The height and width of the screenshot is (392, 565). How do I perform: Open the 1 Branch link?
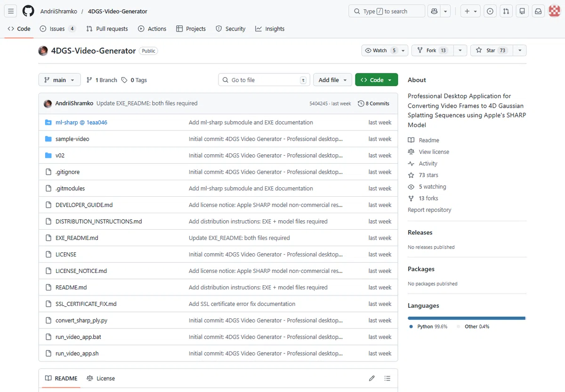[x=102, y=80]
